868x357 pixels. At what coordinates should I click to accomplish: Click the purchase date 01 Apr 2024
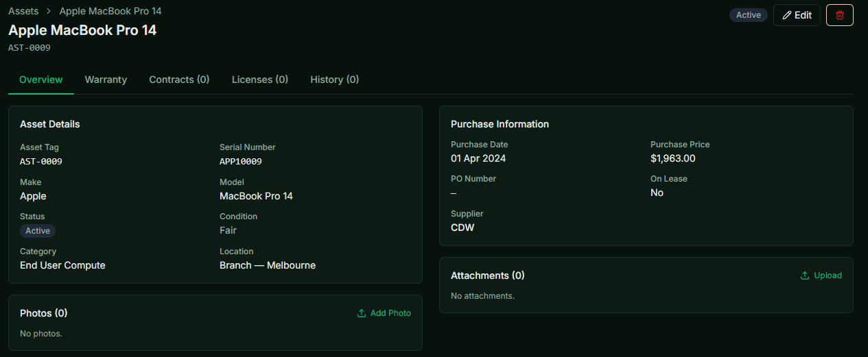(478, 158)
